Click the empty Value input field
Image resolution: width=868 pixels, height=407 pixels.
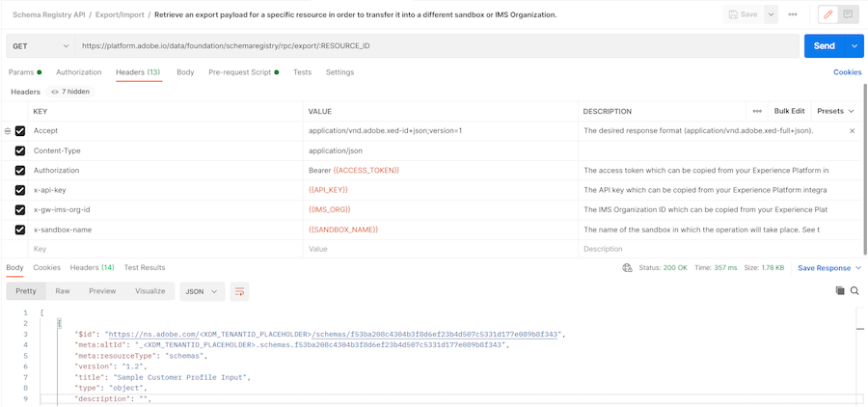tap(441, 249)
